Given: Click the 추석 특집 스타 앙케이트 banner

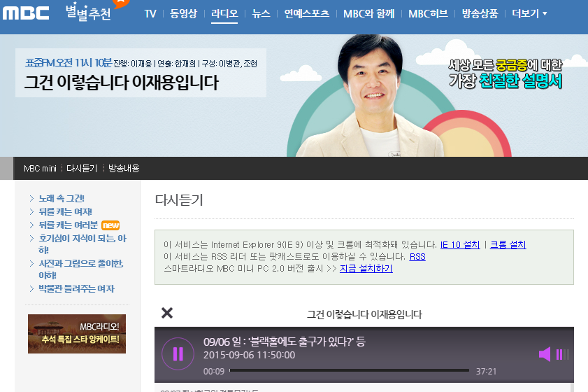Looking at the screenshot, I should pos(77,334).
